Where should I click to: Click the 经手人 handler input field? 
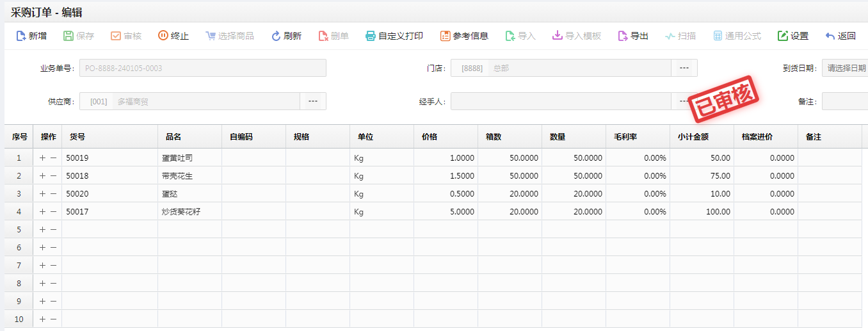[561, 101]
